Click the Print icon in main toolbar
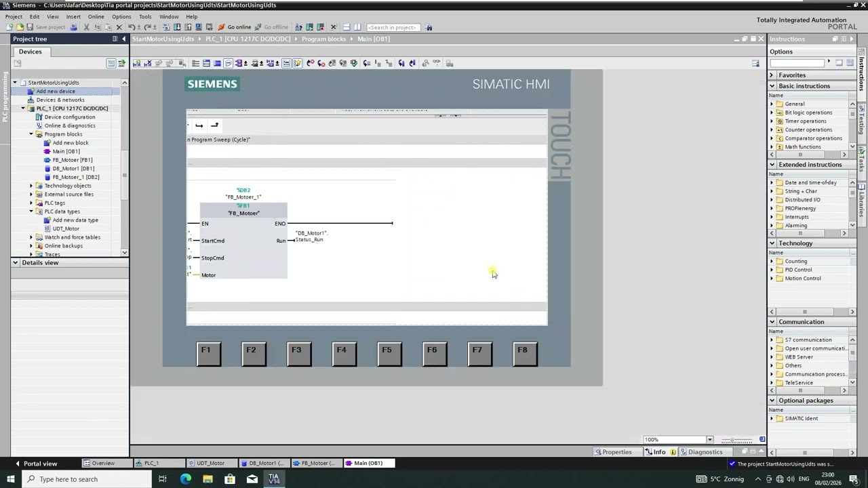Screen dimensions: 868x488 73,27
